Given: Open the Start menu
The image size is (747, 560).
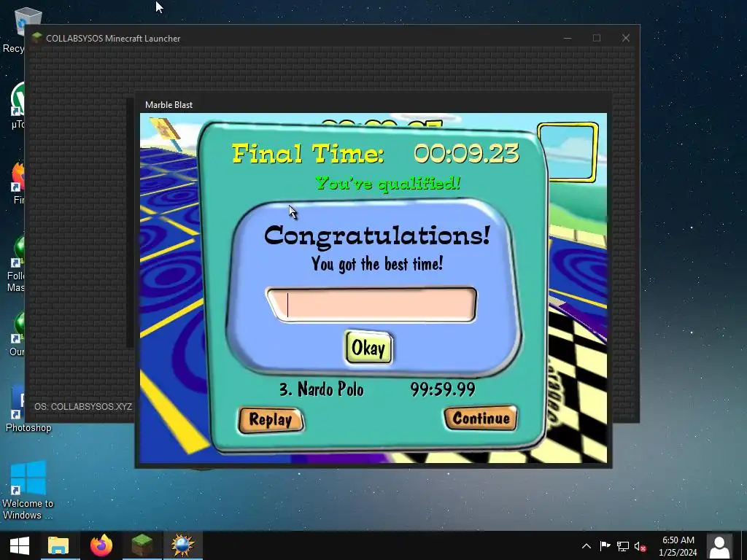Looking at the screenshot, I should (x=19, y=545).
